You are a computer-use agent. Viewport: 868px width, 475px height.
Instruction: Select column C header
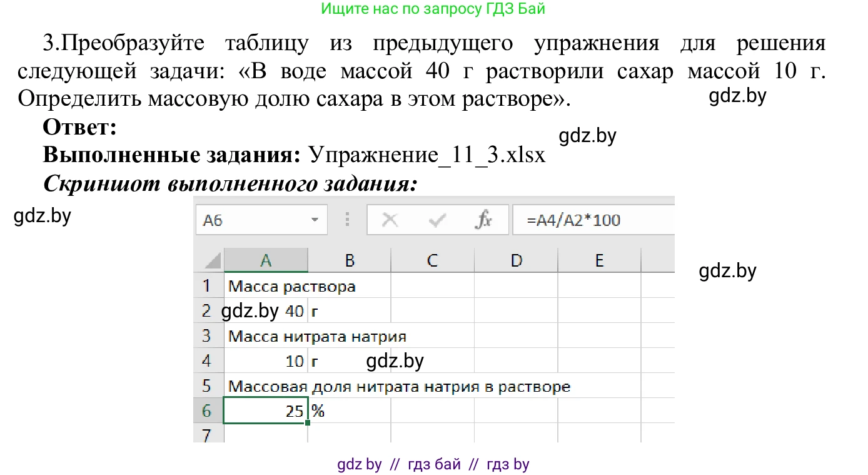433,260
